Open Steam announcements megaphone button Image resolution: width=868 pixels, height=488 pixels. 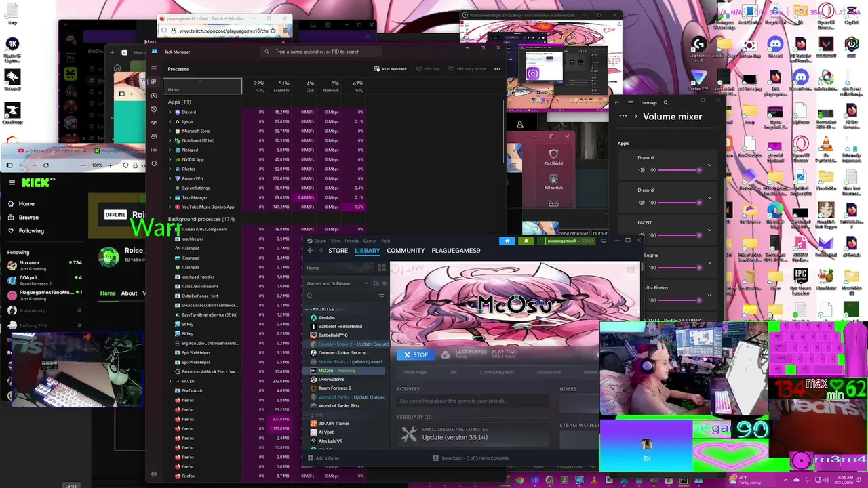click(x=507, y=241)
